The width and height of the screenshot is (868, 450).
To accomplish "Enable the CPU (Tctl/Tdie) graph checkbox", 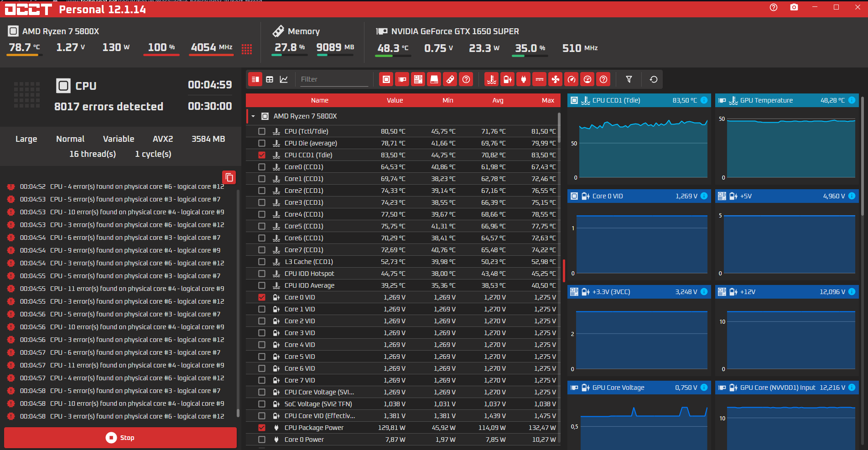I will 262,131.
